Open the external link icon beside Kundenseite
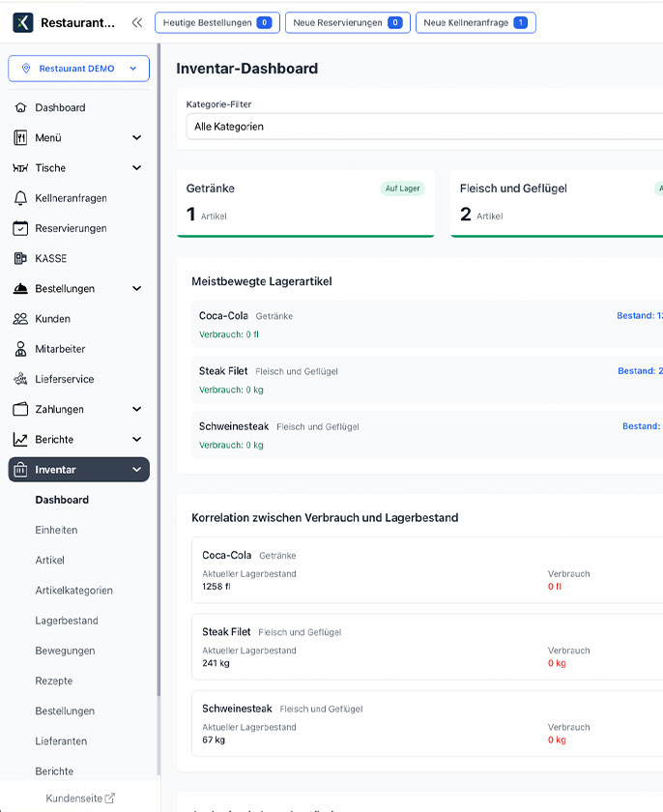 (x=109, y=797)
